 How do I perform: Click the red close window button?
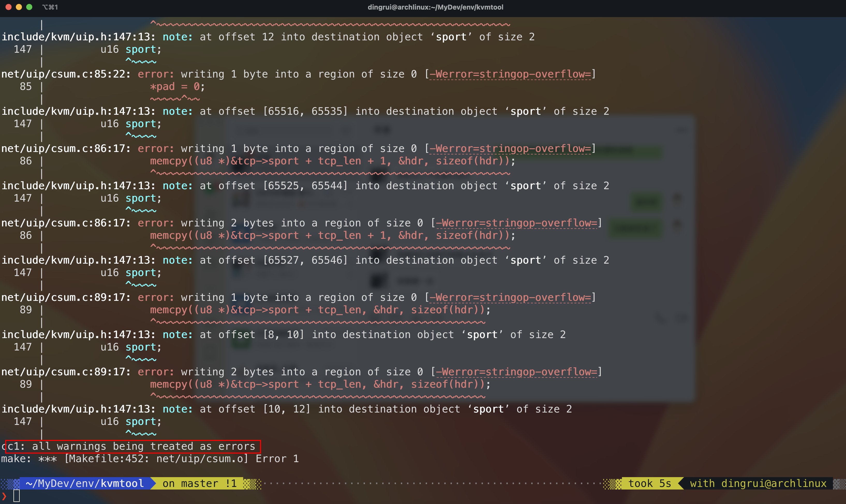click(9, 7)
